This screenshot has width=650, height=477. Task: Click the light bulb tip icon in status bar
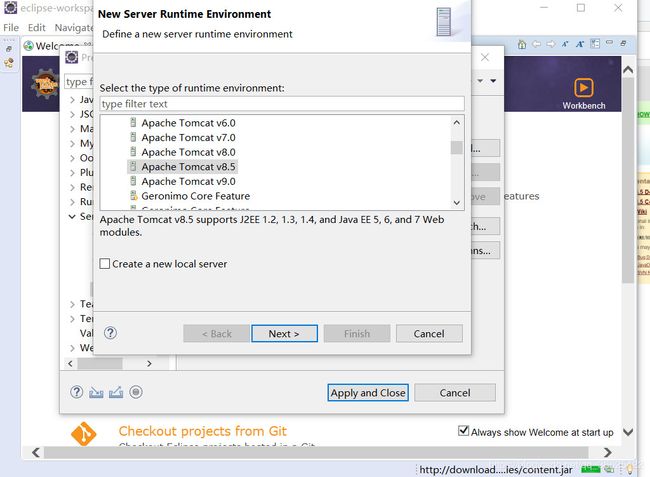point(630,470)
